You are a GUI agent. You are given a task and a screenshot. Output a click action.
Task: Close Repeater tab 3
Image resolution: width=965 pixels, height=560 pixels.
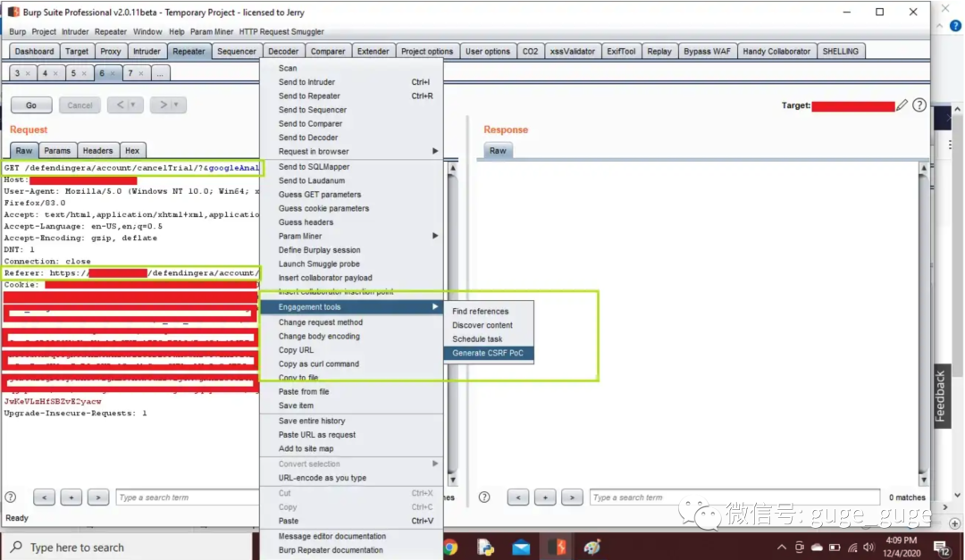click(28, 74)
